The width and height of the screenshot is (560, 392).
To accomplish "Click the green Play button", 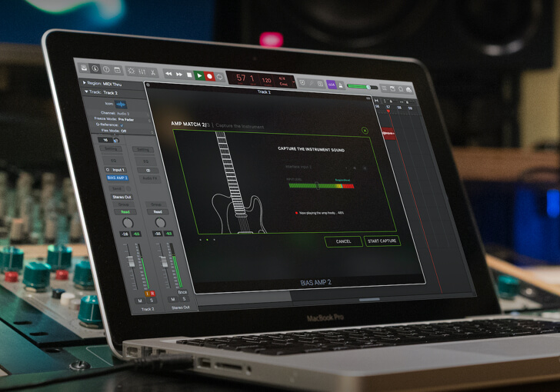I will coord(199,75).
